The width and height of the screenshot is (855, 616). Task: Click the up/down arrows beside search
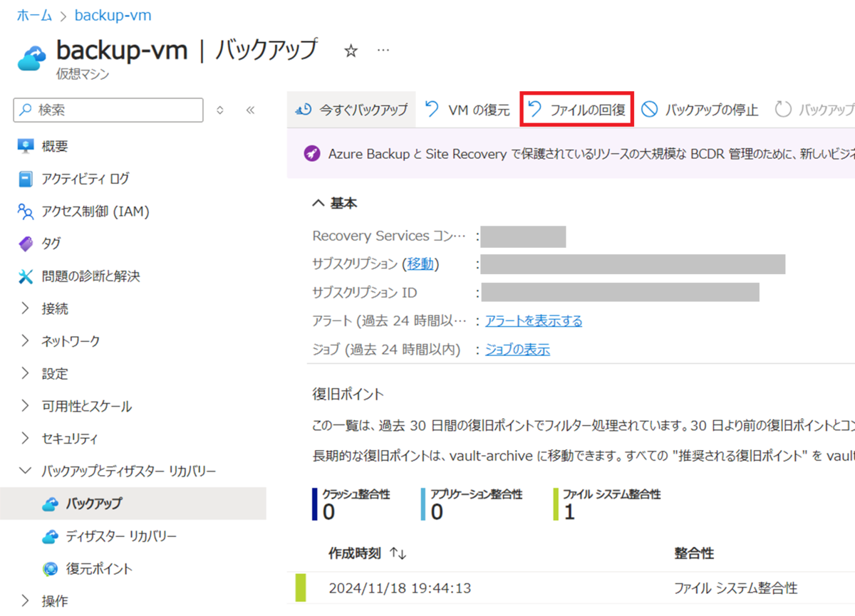click(x=219, y=110)
